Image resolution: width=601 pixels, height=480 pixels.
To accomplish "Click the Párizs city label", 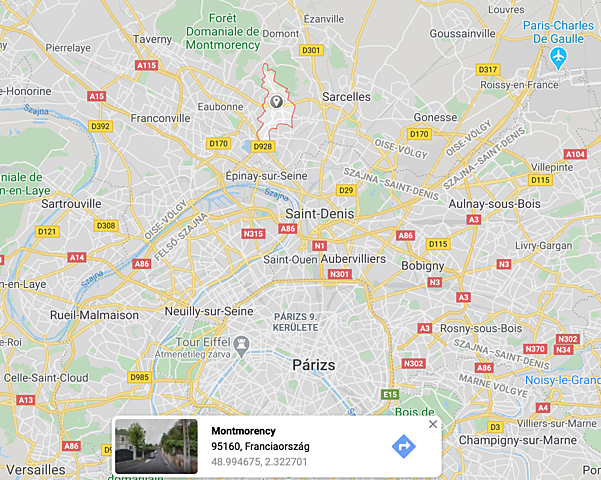I will tap(314, 365).
